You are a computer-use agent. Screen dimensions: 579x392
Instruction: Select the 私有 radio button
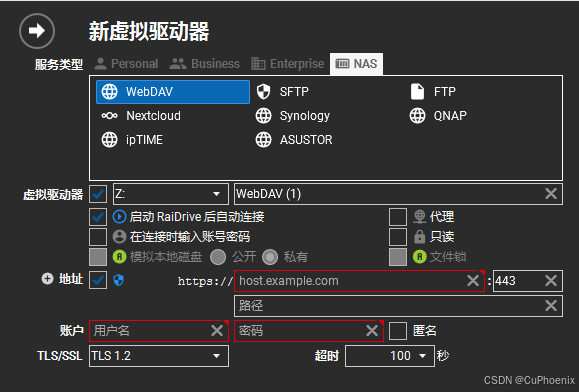coord(270,257)
